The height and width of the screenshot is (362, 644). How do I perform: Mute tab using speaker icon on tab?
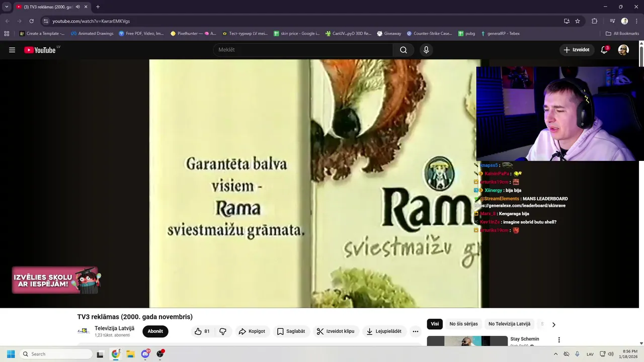click(77, 7)
